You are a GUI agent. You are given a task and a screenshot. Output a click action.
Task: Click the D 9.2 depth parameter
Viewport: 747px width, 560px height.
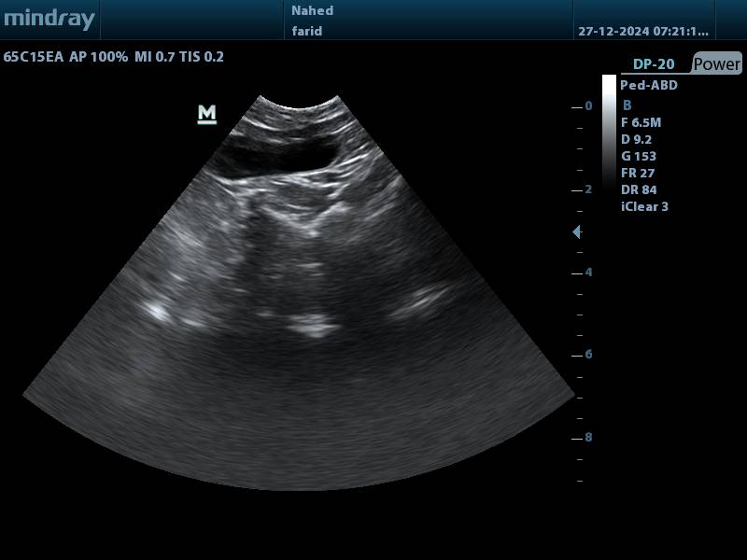[637, 139]
